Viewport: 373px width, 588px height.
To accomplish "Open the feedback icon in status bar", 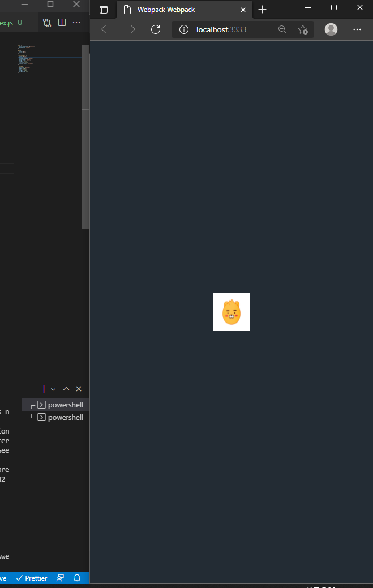I will (60, 578).
